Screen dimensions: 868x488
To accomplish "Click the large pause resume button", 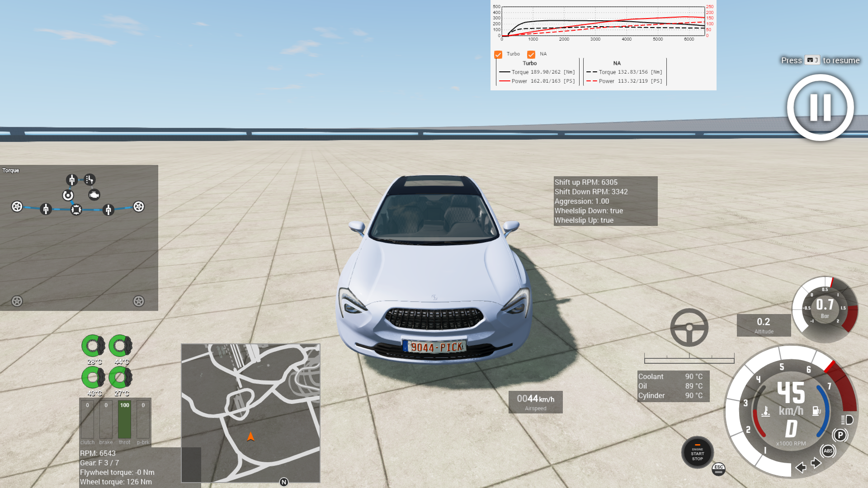I will pyautogui.click(x=820, y=108).
